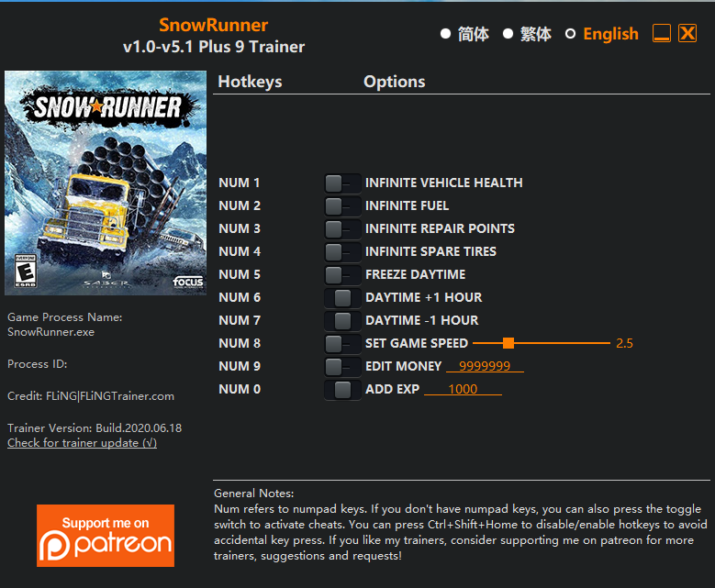Image resolution: width=715 pixels, height=588 pixels.
Task: Open the Support me on Patreon banner
Action: tap(106, 536)
